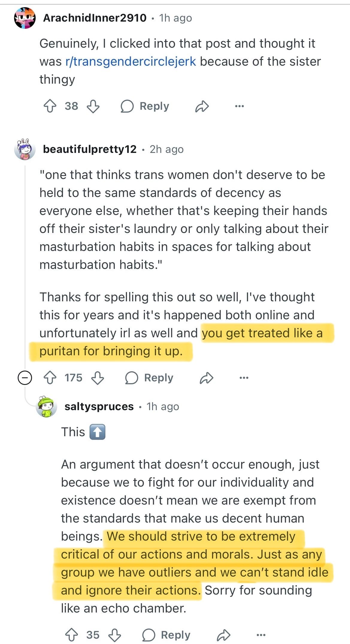Upvote ArachnidInner2910's comment
The width and height of the screenshot is (350, 644).
(50, 106)
